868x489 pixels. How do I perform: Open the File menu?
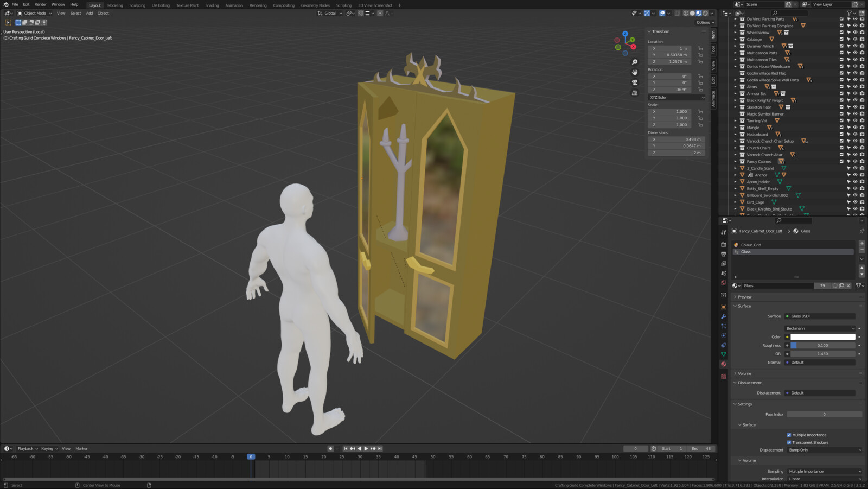tap(15, 4)
